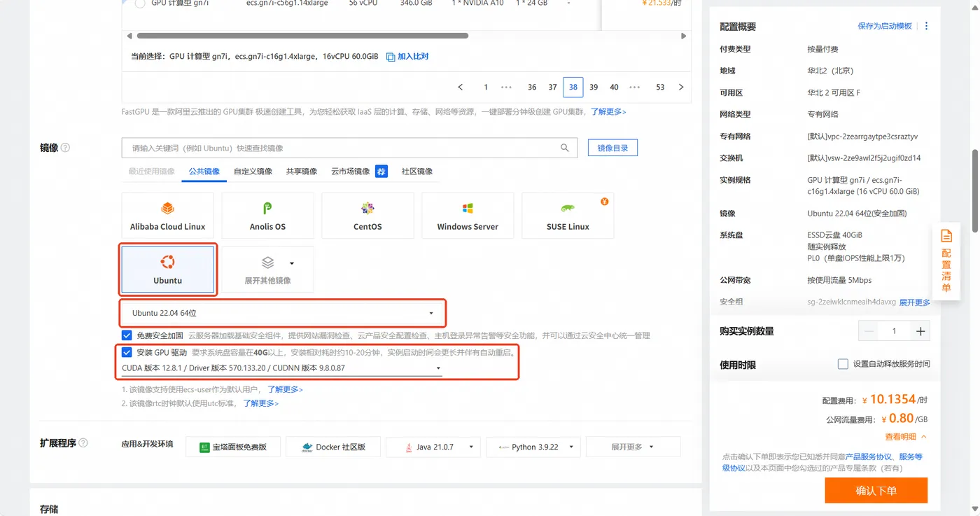Choose the SUSE Linux image card
This screenshot has width=980, height=516.
(x=568, y=216)
